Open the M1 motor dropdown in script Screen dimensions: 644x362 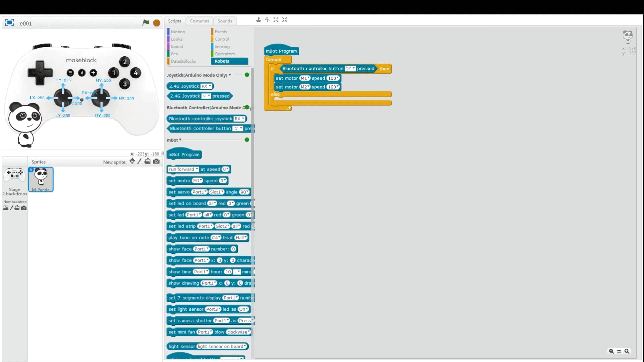click(305, 78)
